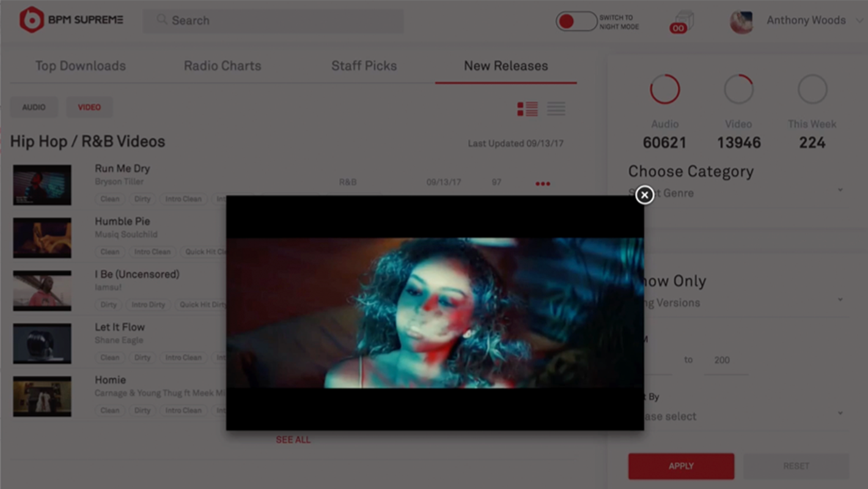Image resolution: width=868 pixels, height=489 pixels.
Task: Click the Audio count circle icon
Action: [x=664, y=90]
